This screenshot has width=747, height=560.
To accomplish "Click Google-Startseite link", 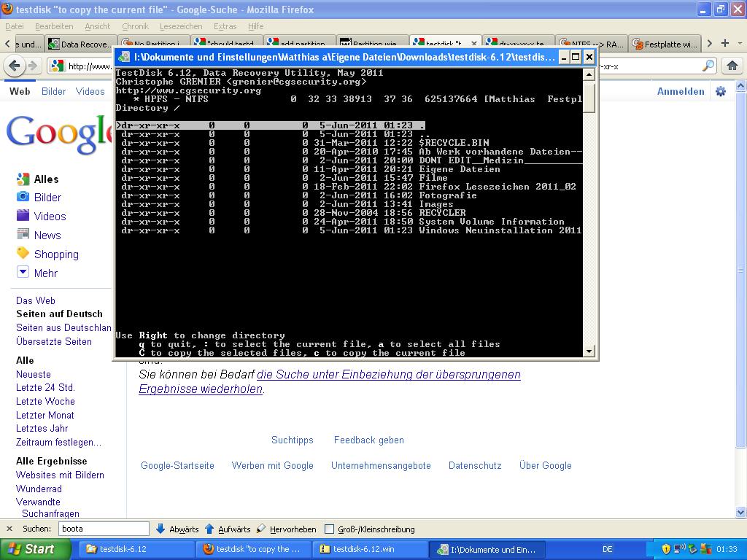I will pos(177,466).
